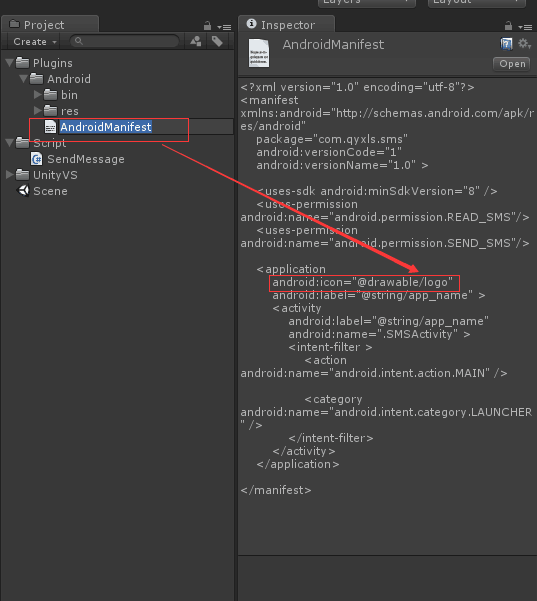Viewport: 537px width, 601px height.
Task: Expand the res folder arrow
Action: [x=38, y=110]
